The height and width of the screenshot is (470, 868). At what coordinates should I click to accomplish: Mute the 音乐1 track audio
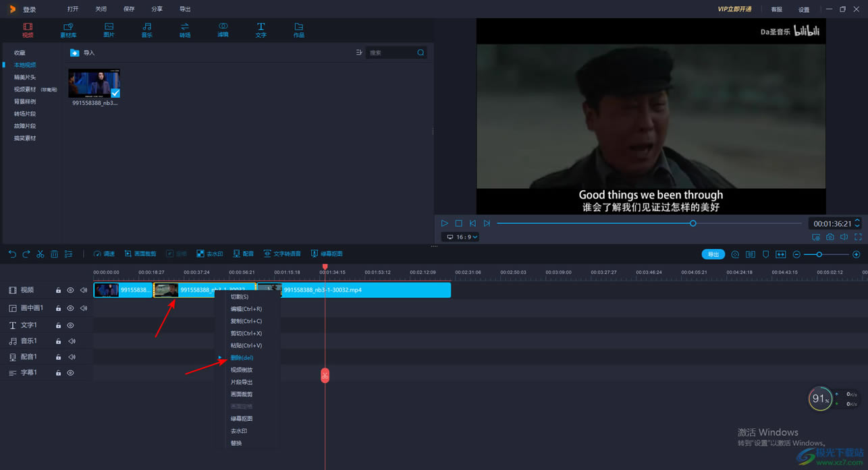72,341
